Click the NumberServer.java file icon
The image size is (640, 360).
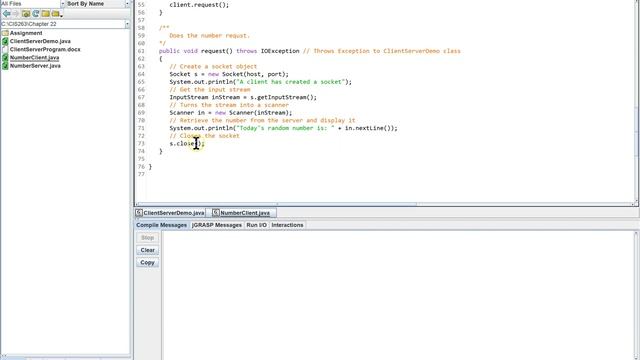coord(5,66)
